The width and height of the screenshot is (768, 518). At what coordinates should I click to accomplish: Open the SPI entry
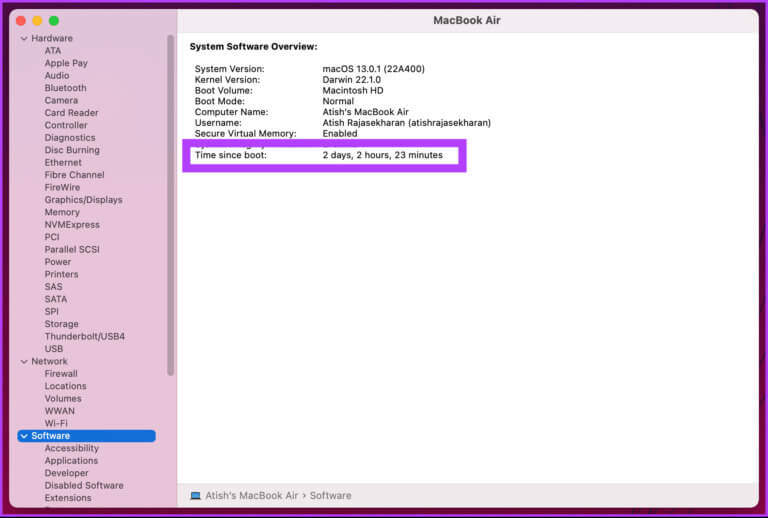pyautogui.click(x=51, y=311)
